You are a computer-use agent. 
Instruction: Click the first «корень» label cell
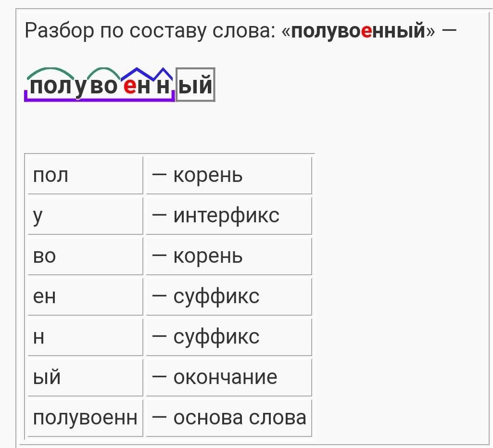229,175
